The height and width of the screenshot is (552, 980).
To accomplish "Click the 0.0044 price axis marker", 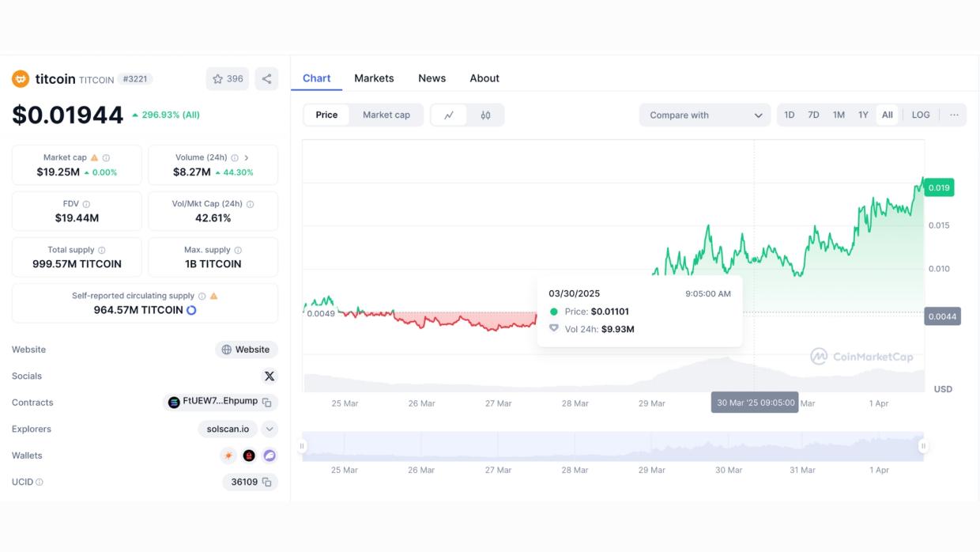I will coord(942,316).
